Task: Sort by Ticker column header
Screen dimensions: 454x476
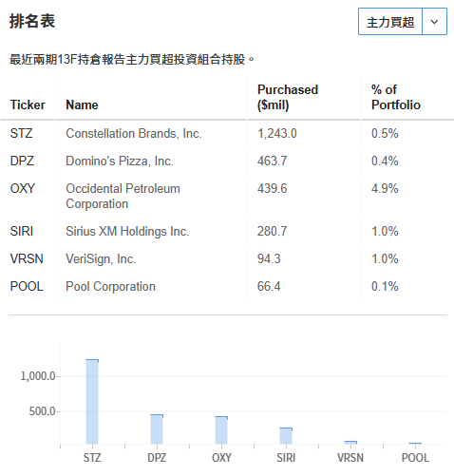Action: pyautogui.click(x=28, y=105)
